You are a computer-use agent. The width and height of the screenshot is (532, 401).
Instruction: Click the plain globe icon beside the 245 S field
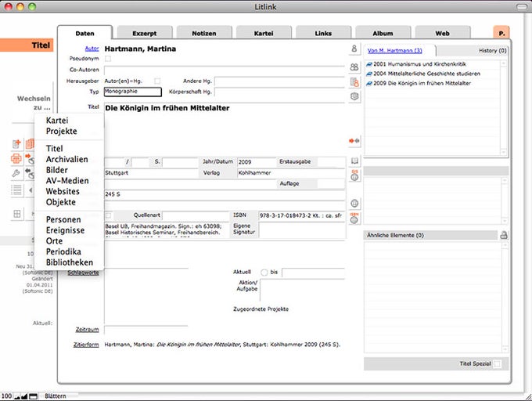pyautogui.click(x=354, y=204)
